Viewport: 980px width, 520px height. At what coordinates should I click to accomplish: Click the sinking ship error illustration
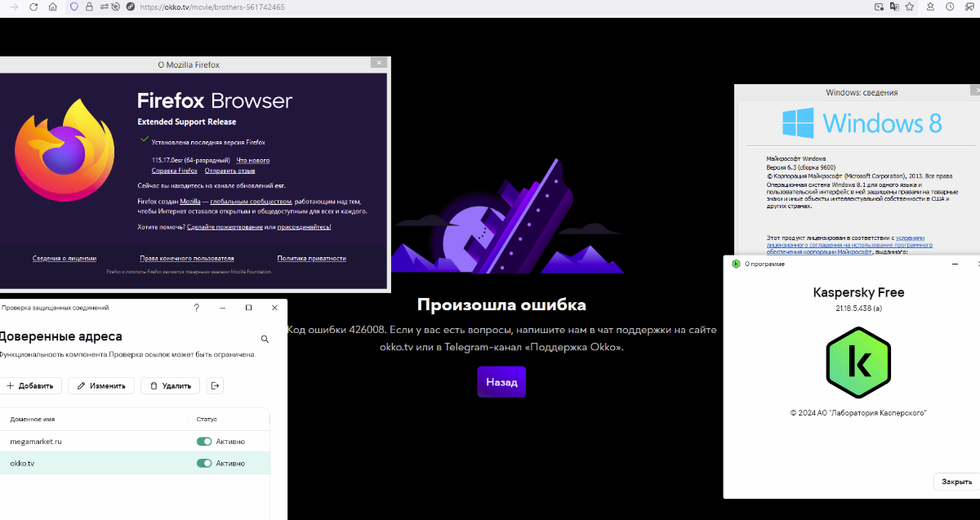pyautogui.click(x=507, y=216)
